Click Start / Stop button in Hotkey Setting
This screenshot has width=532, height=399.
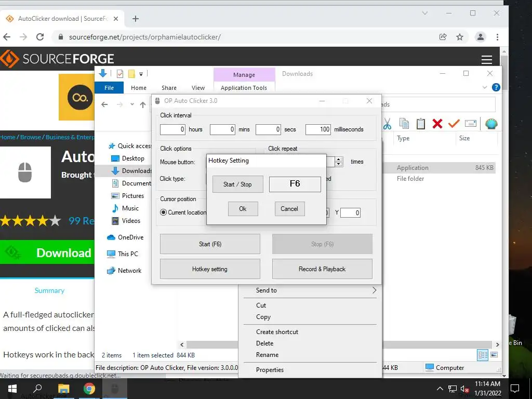pos(237,184)
